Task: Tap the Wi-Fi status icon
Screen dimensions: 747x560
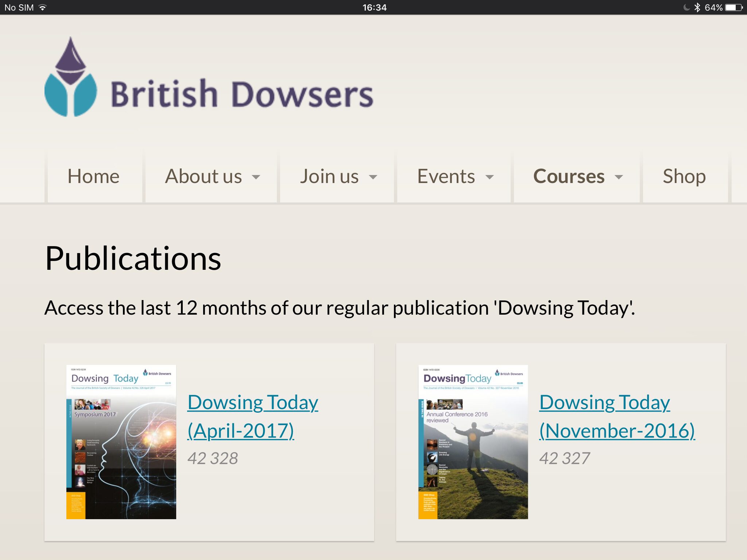Action: pos(43,7)
